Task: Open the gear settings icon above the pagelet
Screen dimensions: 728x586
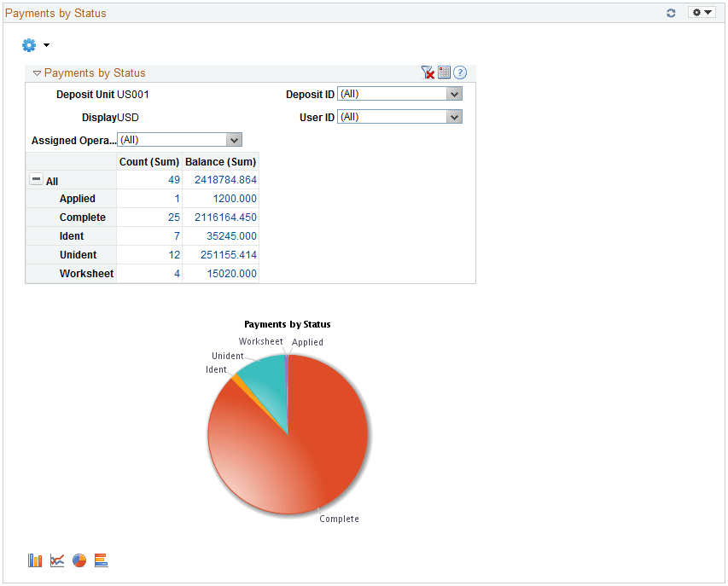Action: 28,44
